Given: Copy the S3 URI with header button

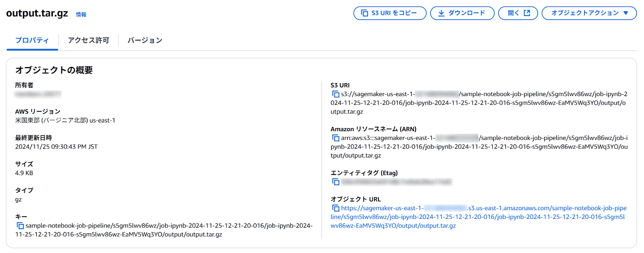Looking at the screenshot, I should pos(390,13).
